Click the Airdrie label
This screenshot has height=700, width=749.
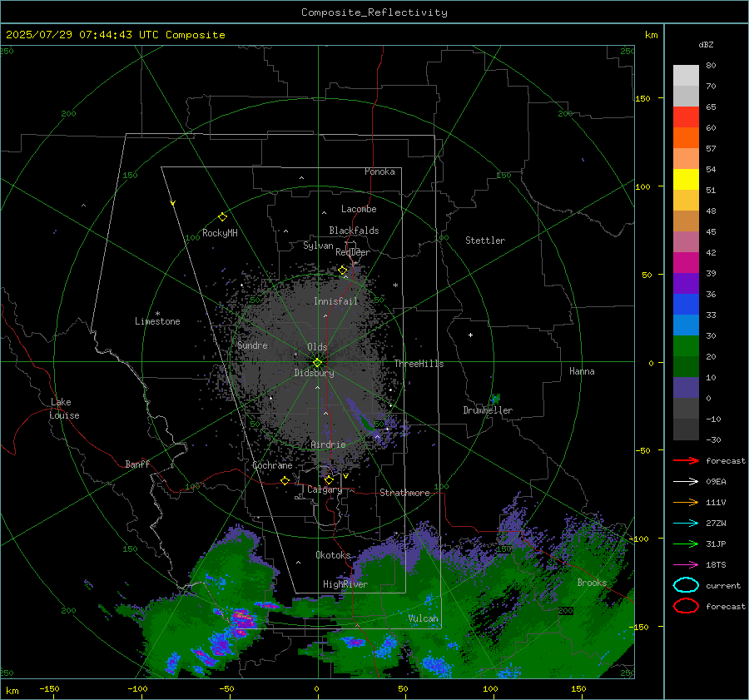point(328,444)
